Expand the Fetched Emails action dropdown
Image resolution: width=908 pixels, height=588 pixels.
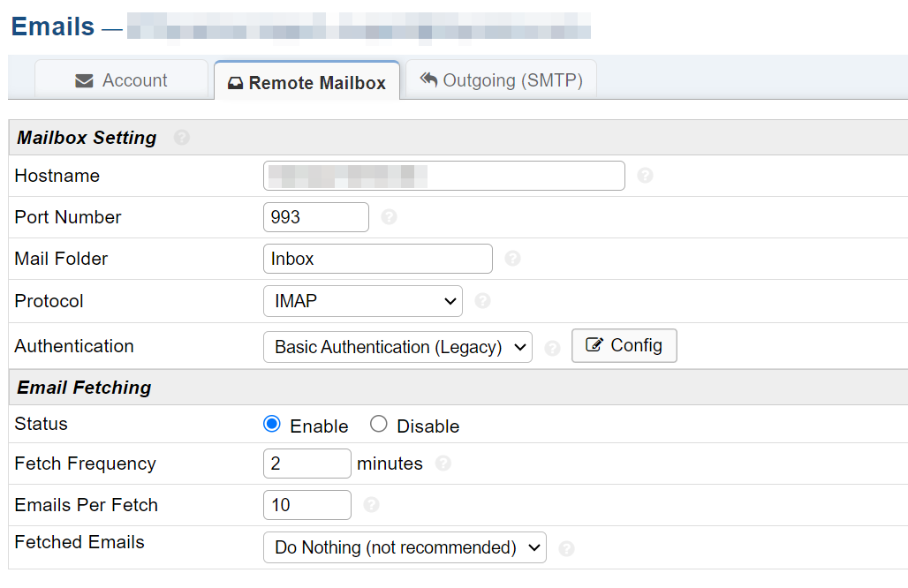405,547
